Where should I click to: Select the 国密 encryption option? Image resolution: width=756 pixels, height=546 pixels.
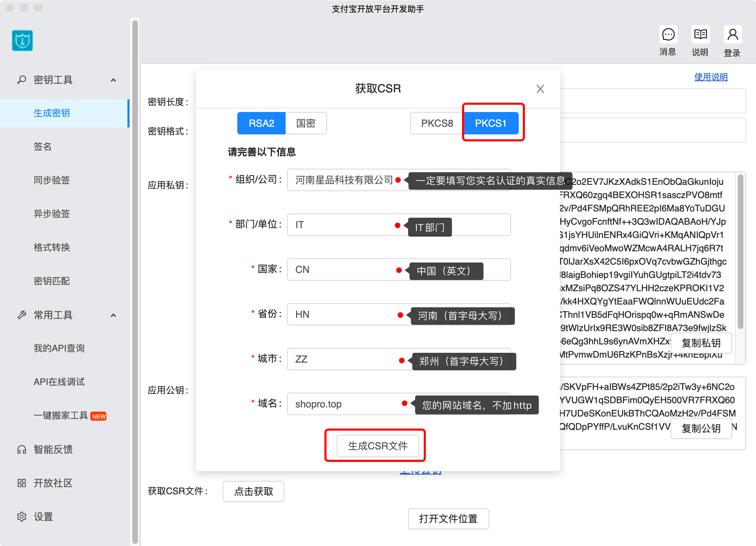coord(306,123)
